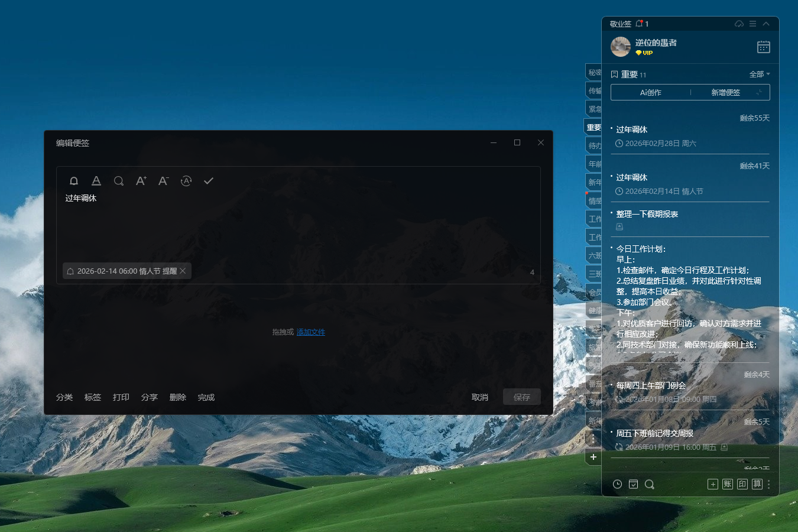Open the 账 accounting tool icon
The image size is (798, 532).
tap(728, 484)
